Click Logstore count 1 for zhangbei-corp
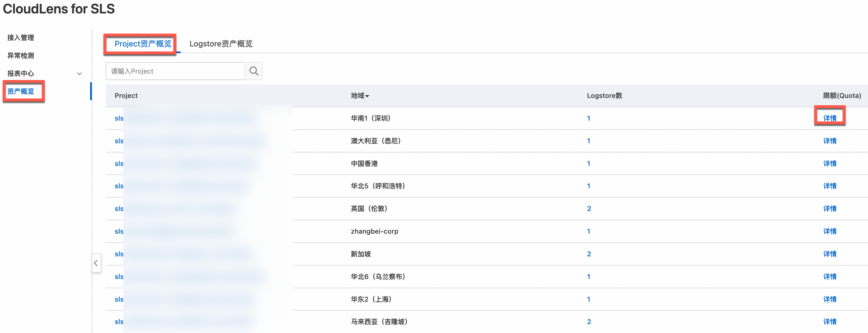This screenshot has height=333, width=868. click(589, 231)
